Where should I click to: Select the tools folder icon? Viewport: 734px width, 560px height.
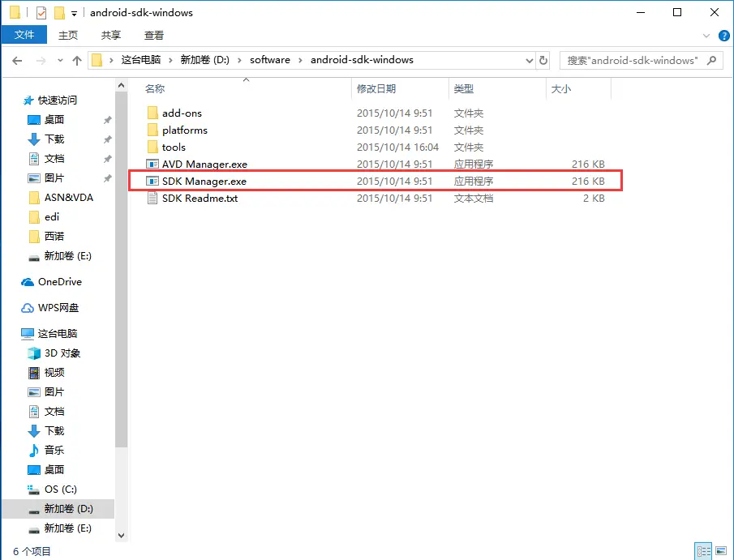click(152, 147)
